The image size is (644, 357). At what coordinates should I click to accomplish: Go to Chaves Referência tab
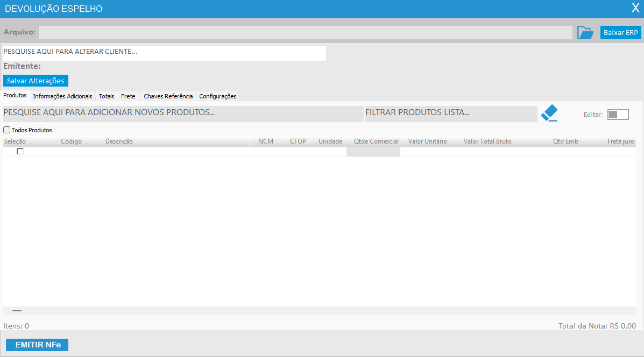[168, 96]
